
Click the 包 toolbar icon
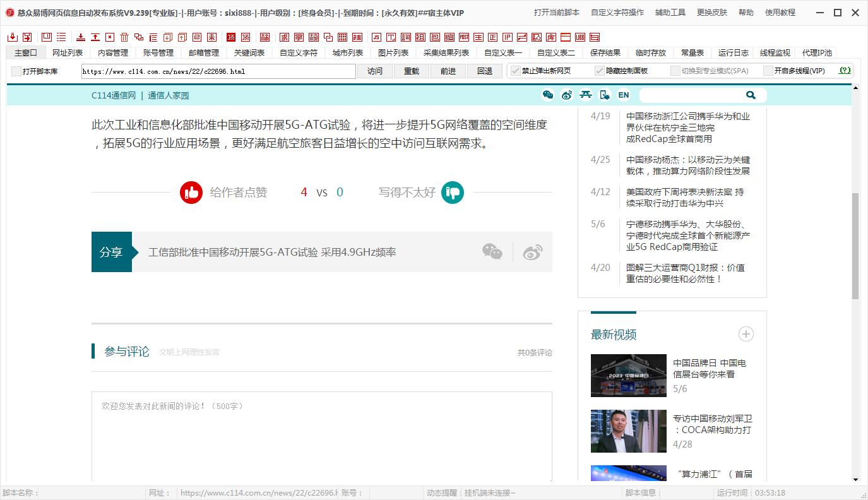point(436,37)
